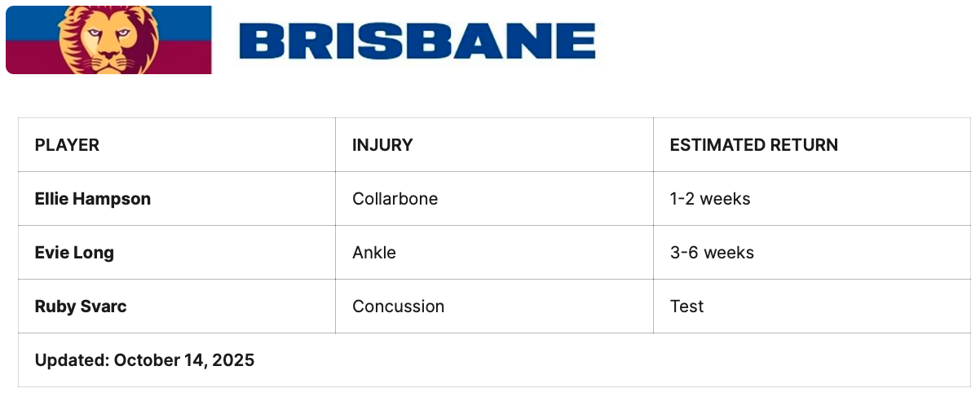The width and height of the screenshot is (980, 397).
Task: Click the BRISBANE team name banner
Action: coord(417,41)
